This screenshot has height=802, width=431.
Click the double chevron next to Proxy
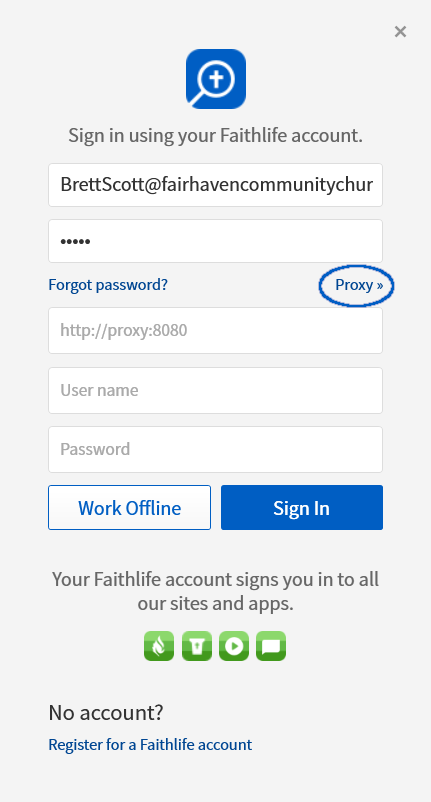(379, 285)
